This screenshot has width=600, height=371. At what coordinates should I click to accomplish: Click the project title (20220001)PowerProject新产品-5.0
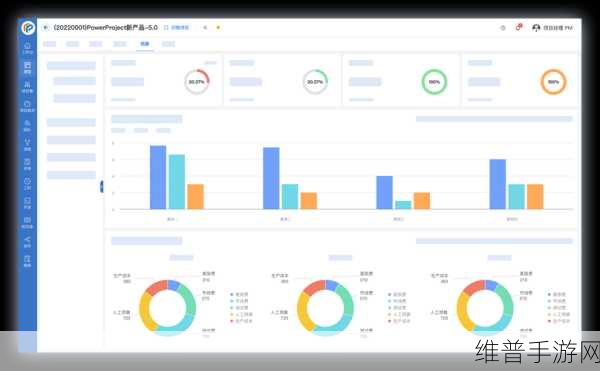click(x=106, y=28)
